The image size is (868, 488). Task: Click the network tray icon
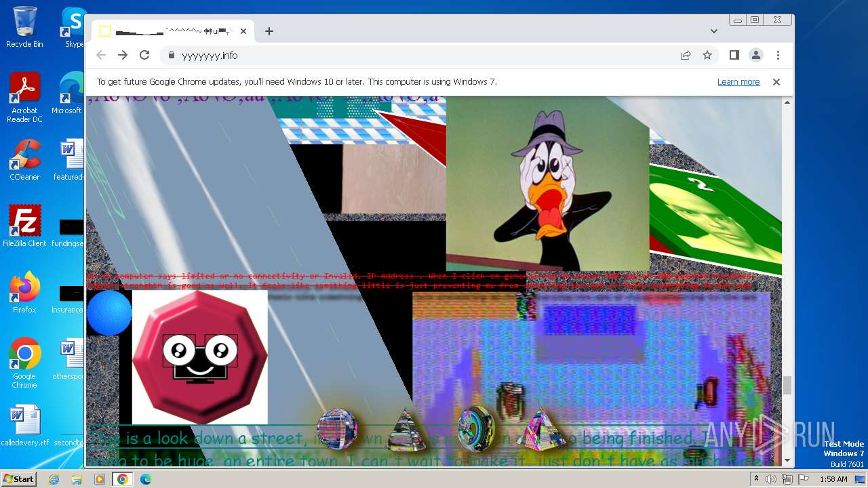pyautogui.click(x=787, y=479)
